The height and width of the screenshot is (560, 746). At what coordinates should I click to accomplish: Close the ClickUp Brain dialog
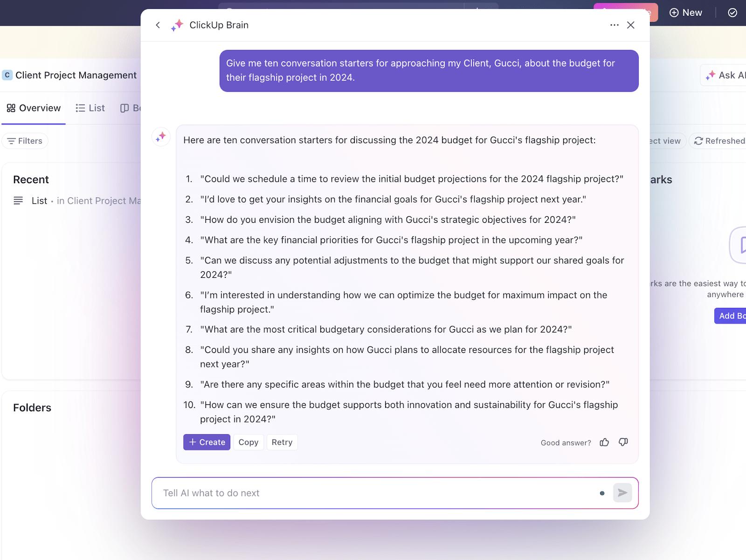click(x=631, y=25)
